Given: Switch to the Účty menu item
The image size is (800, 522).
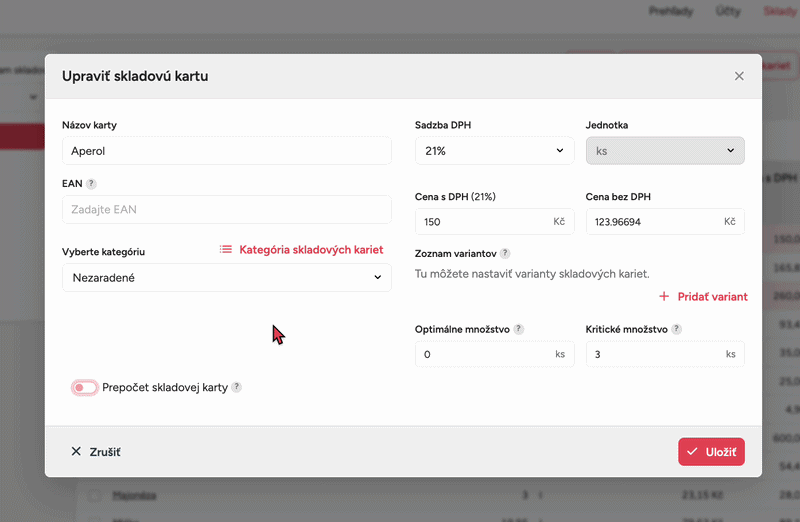Looking at the screenshot, I should click(729, 11).
